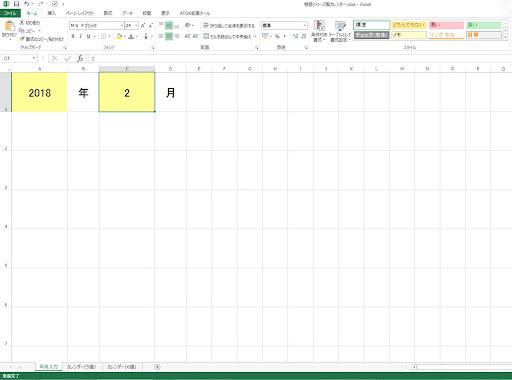
Task: Click the Undo arrow icon
Action: pos(27,4)
